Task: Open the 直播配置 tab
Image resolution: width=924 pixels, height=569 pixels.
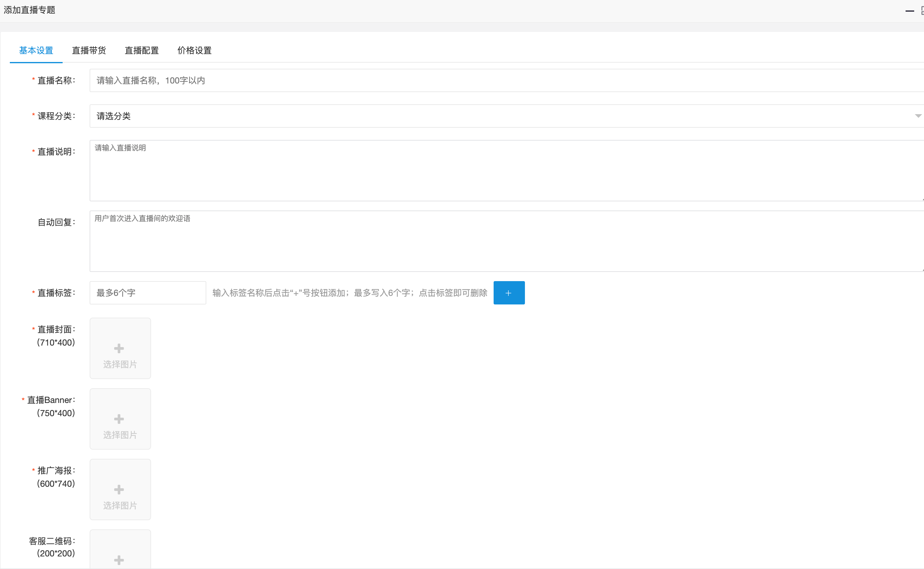Action: point(142,50)
